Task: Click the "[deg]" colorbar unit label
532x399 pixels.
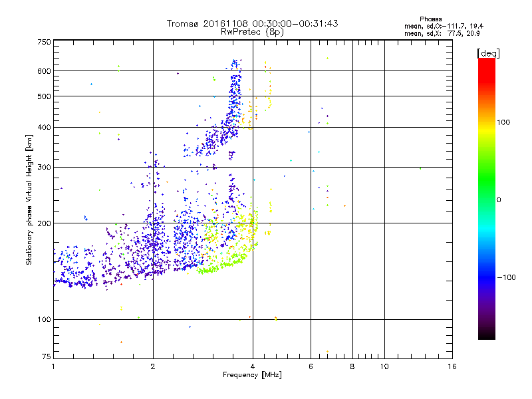Action: click(488, 53)
